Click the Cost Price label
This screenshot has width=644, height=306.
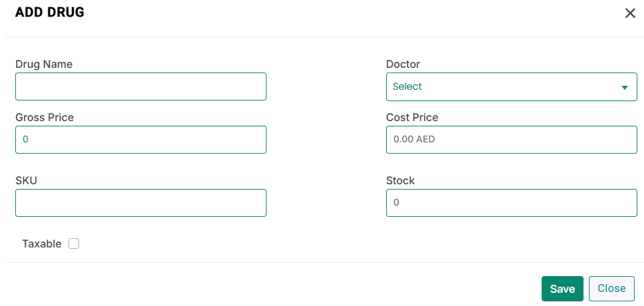pyautogui.click(x=412, y=117)
